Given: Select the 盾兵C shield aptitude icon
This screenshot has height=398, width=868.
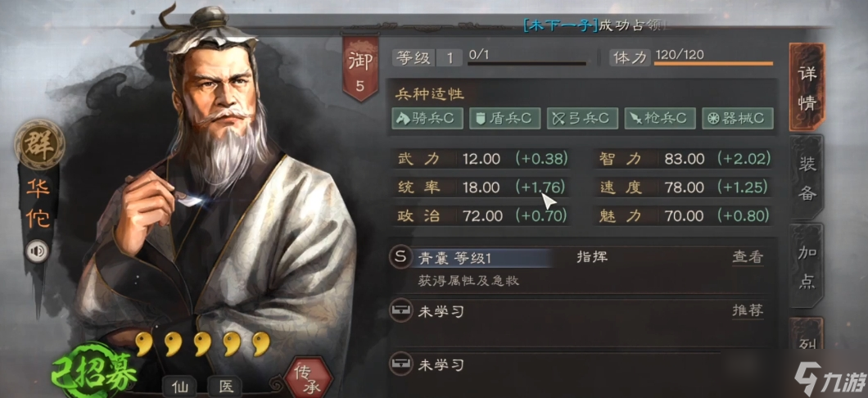Looking at the screenshot, I should coord(505,118).
